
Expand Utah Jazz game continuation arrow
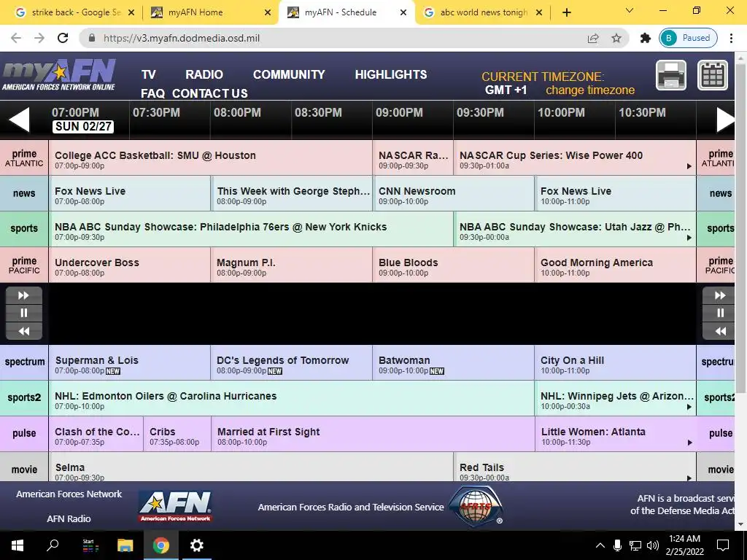coord(689,238)
